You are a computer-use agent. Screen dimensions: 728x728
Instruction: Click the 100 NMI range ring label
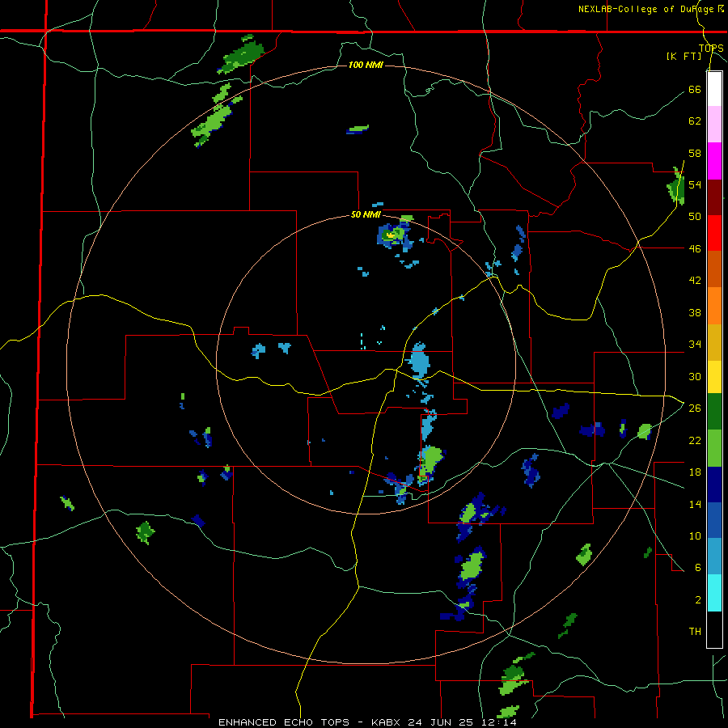(366, 65)
